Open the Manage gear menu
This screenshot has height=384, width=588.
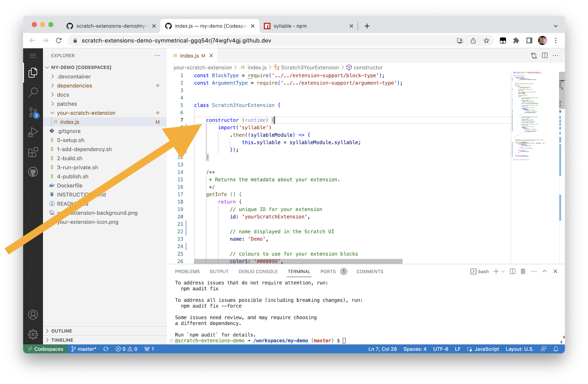coord(33,334)
